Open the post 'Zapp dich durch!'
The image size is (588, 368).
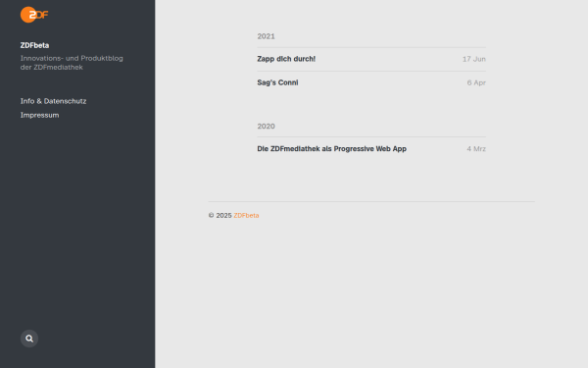pos(286,59)
